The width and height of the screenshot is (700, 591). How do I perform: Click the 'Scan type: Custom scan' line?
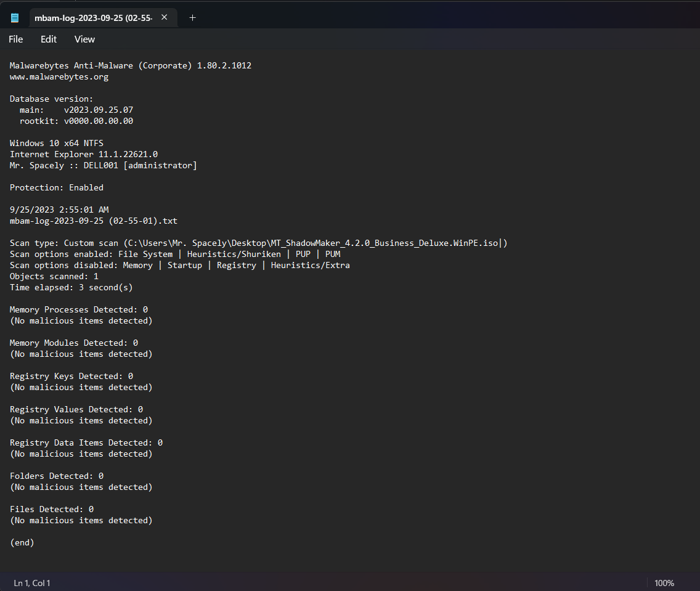tap(258, 243)
